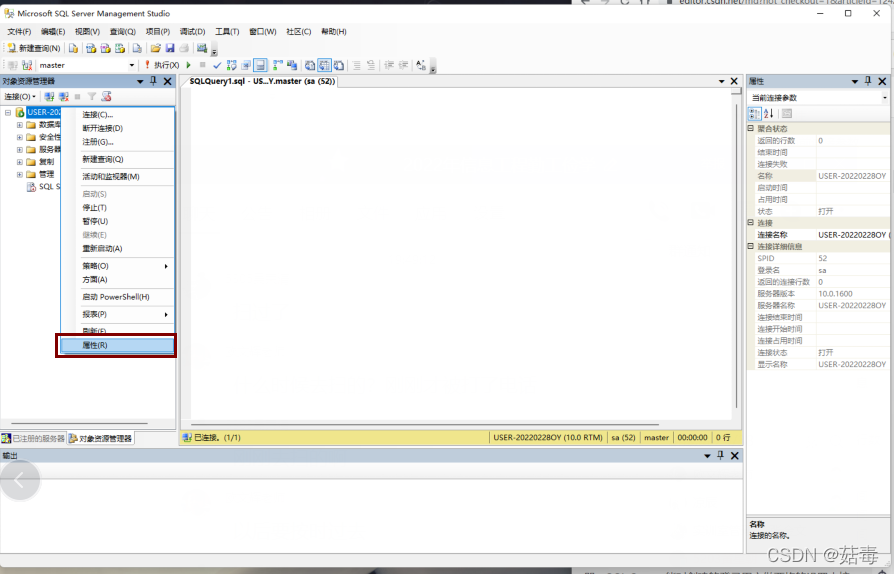Viewport: 894px width, 574px height.
Task: Click Display Estimated Execution Plan icon
Action: pyautogui.click(x=231, y=65)
